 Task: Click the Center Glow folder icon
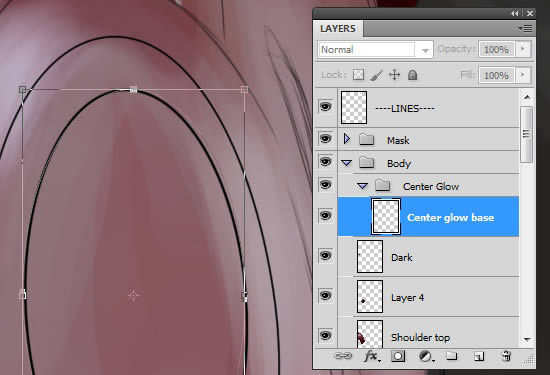pyautogui.click(x=382, y=185)
